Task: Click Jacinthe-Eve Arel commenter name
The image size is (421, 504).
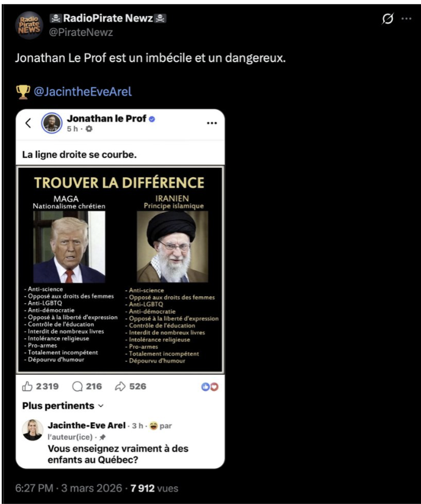Action: click(x=87, y=425)
